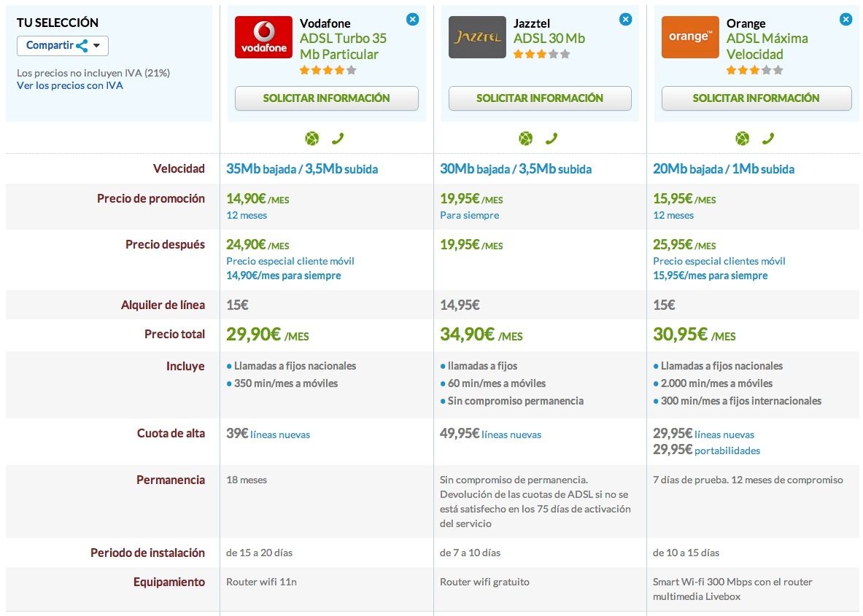The height and width of the screenshot is (616, 863).
Task: Click 'Precio especial cliente móvil' under Vodafone
Action: [290, 261]
